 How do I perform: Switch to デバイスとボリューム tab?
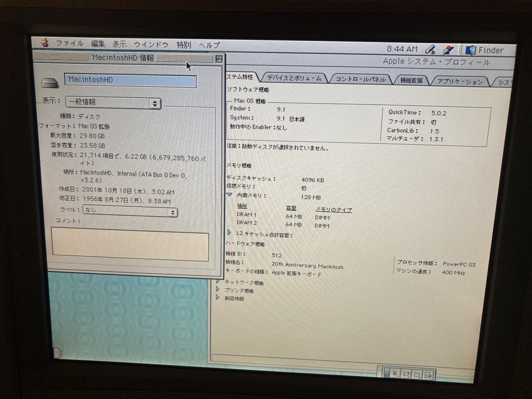coord(294,78)
